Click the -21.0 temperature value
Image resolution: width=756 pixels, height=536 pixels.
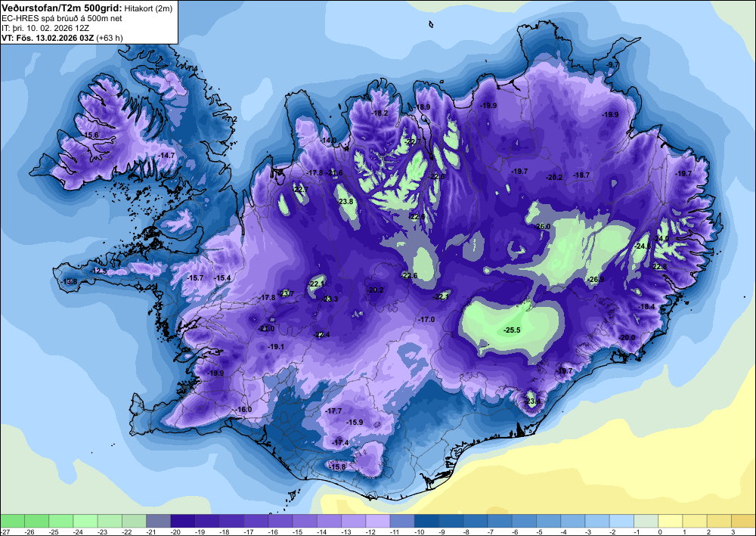coord(267,329)
